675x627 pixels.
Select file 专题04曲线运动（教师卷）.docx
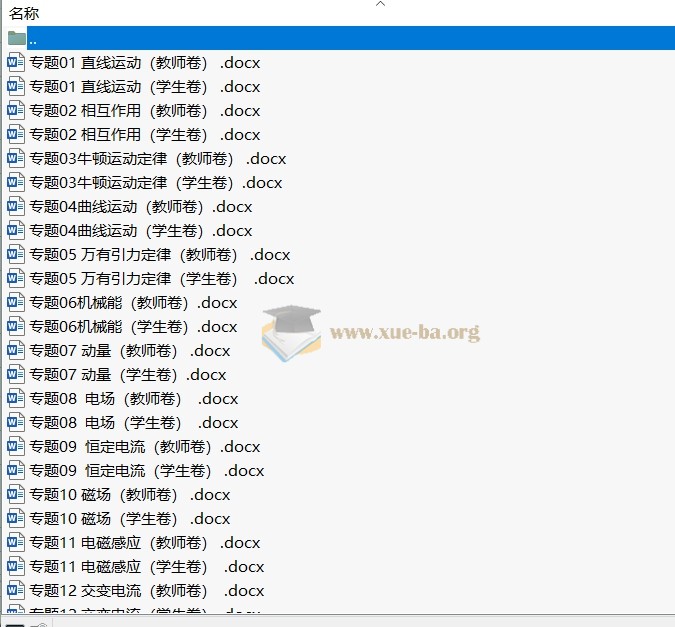click(140, 207)
